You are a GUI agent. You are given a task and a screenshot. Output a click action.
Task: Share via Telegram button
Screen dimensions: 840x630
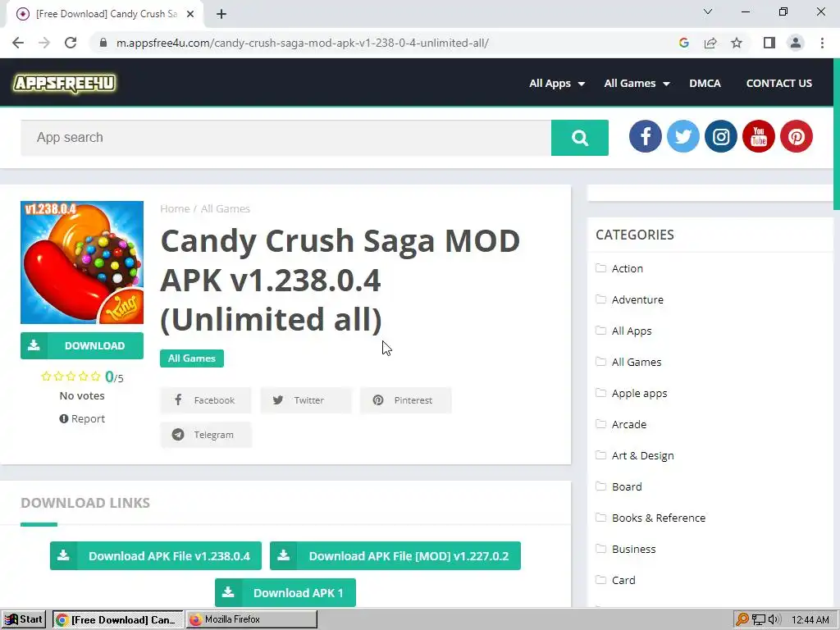(x=205, y=435)
